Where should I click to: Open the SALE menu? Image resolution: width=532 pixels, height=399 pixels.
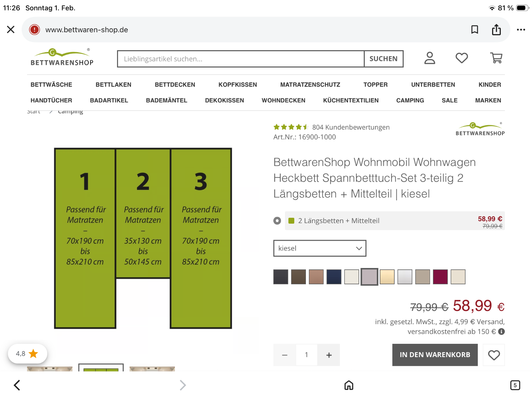(x=450, y=100)
